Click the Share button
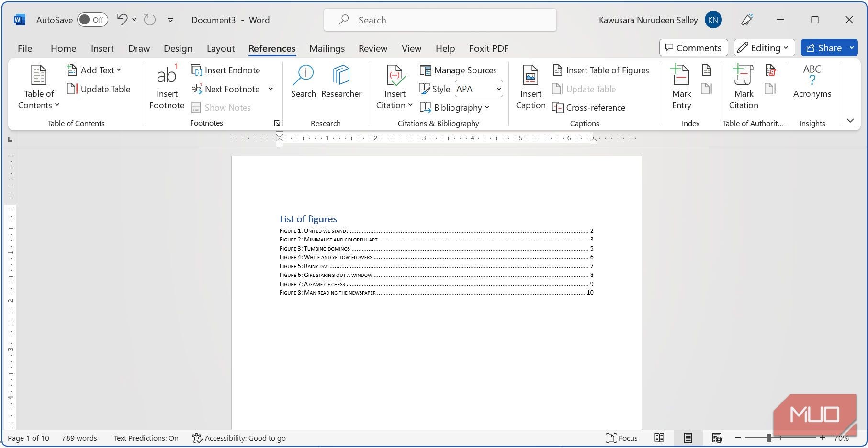The image size is (868, 448). pyautogui.click(x=824, y=47)
